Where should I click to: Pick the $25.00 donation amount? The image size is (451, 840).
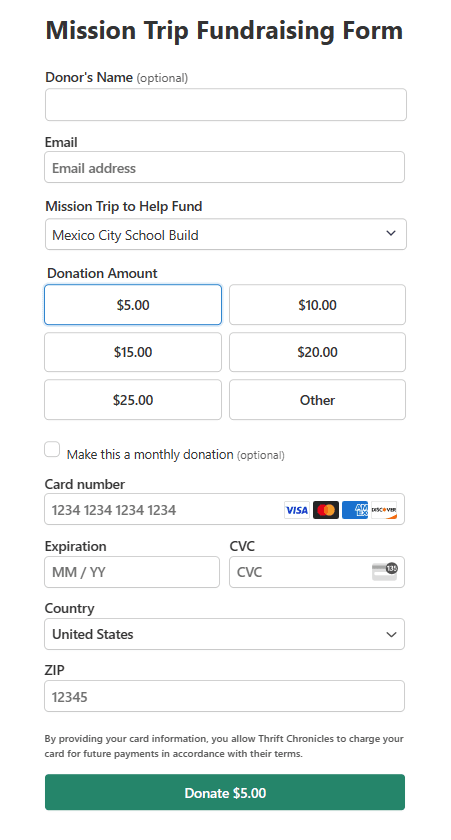pyautogui.click(x=133, y=400)
